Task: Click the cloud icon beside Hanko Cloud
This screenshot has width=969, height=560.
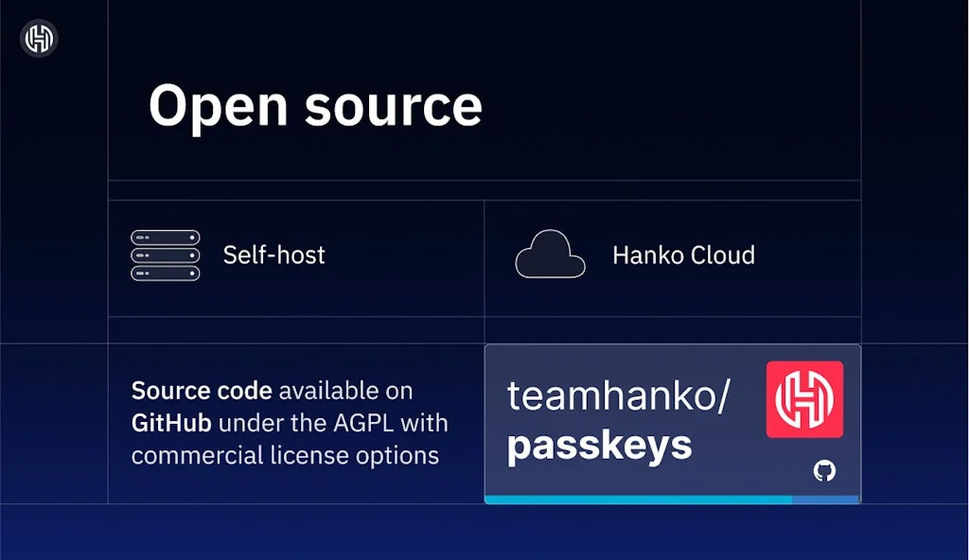Action: [549, 254]
